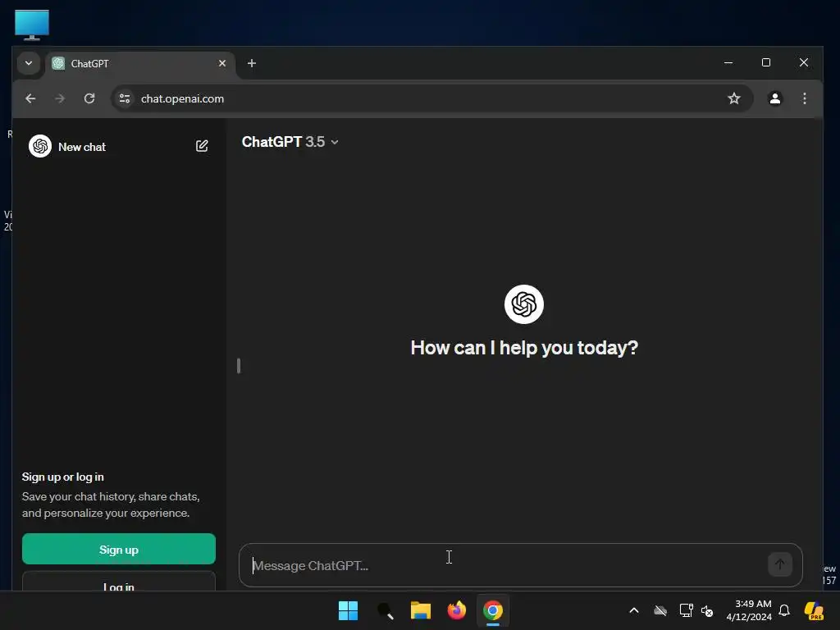Click 'How can I help you today?' text

[524, 348]
